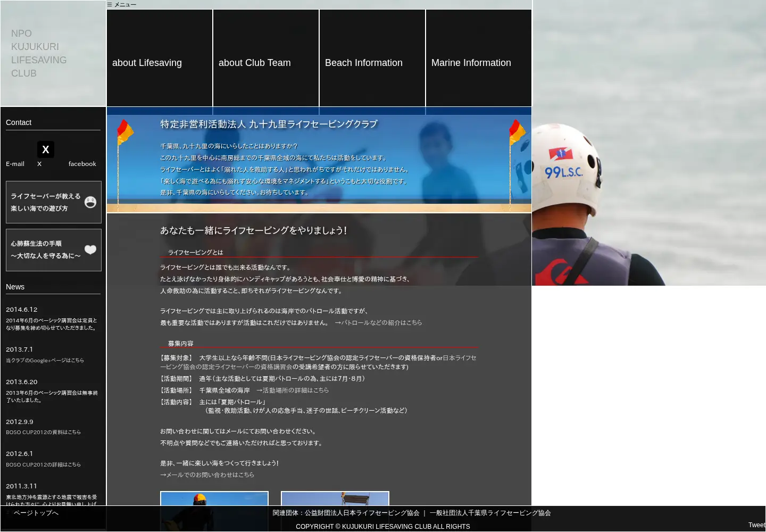
Task: Select the Marine Information menu item
Action: (479, 58)
